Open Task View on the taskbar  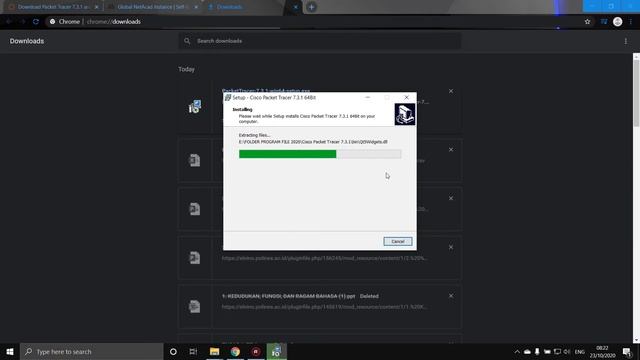[x=193, y=351]
